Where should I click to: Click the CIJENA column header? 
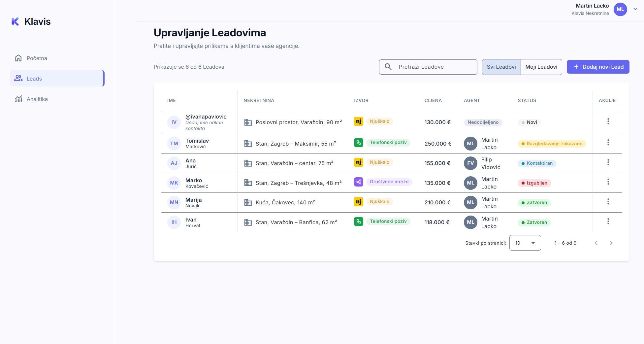(x=433, y=100)
